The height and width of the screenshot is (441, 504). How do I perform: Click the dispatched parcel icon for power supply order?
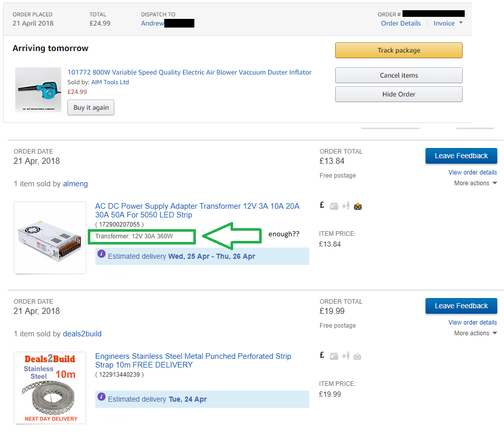pyautogui.click(x=334, y=206)
